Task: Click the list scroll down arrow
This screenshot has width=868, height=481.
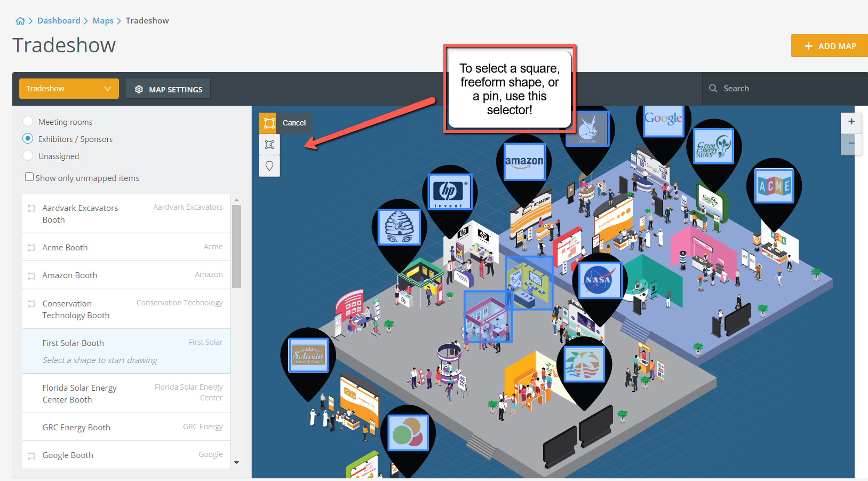Action: point(236,462)
